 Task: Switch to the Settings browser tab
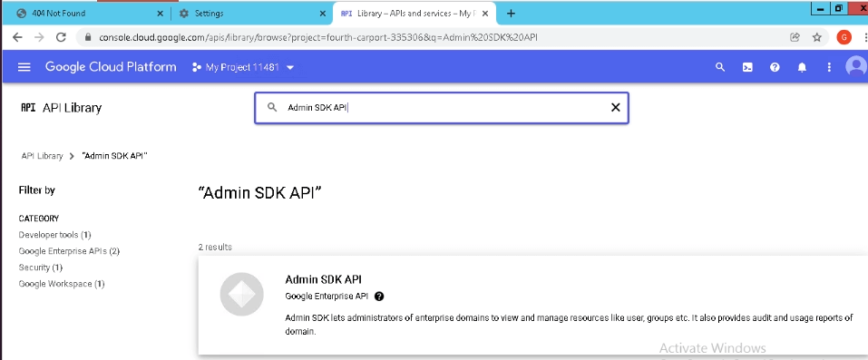click(252, 14)
